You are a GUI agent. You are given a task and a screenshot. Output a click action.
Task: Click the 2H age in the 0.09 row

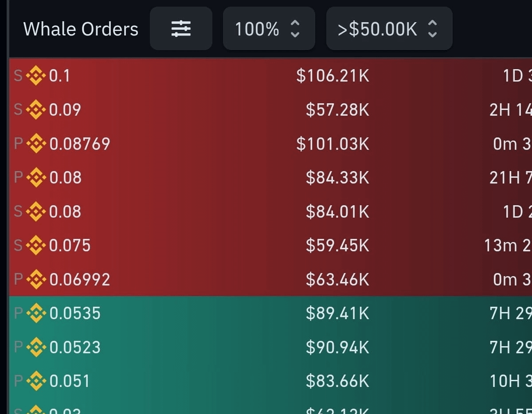tap(500, 110)
